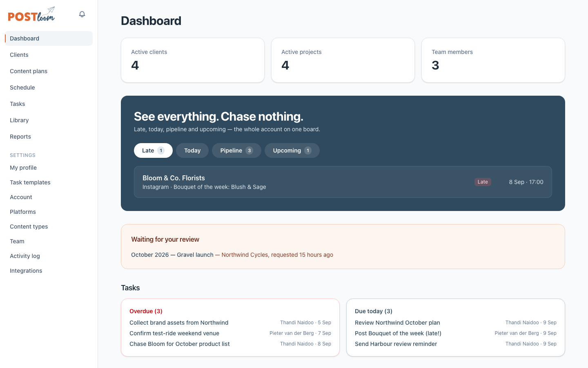Image resolution: width=588 pixels, height=368 pixels.
Task: Go to Clients in the sidebar
Action: point(49,55)
